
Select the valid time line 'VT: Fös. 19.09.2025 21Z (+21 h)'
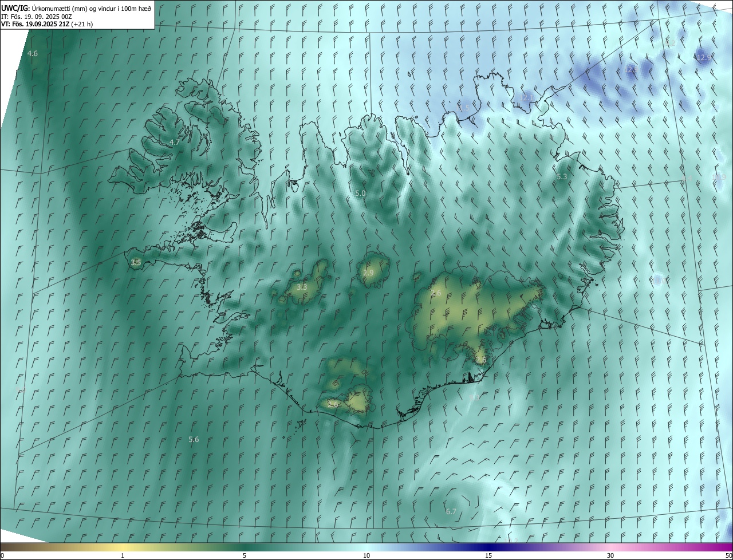47,25
